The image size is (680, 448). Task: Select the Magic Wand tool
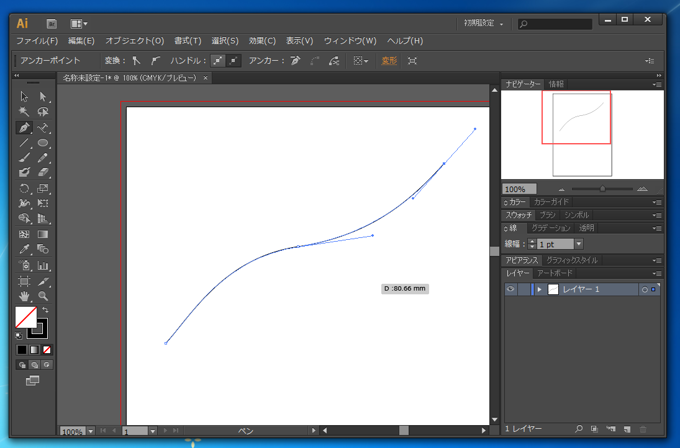coord(24,112)
